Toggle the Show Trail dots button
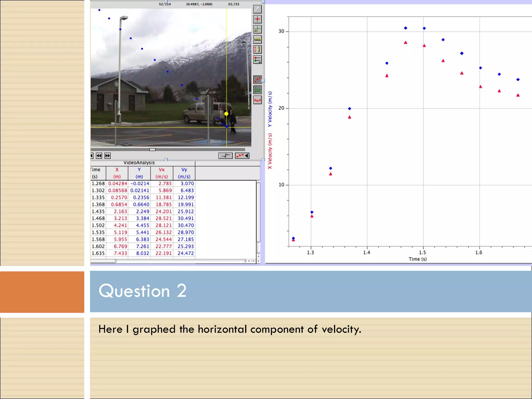Screen dimensions: 532x399 [257, 80]
